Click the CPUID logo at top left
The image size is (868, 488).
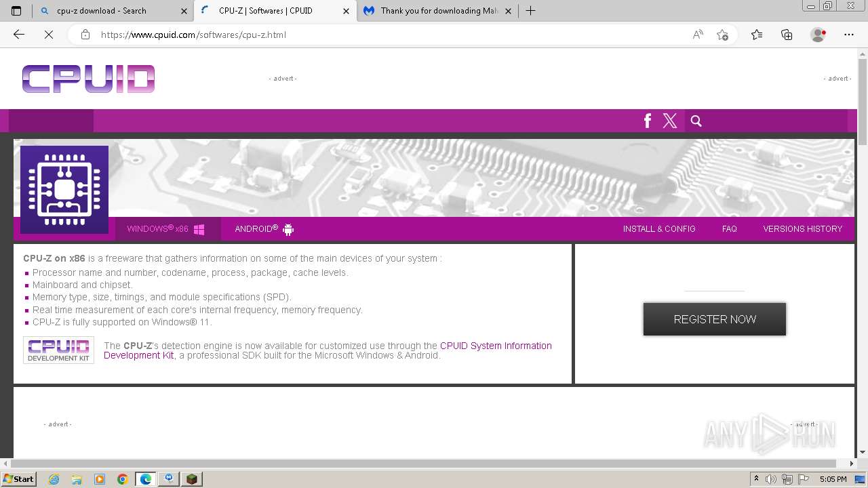pyautogui.click(x=89, y=79)
